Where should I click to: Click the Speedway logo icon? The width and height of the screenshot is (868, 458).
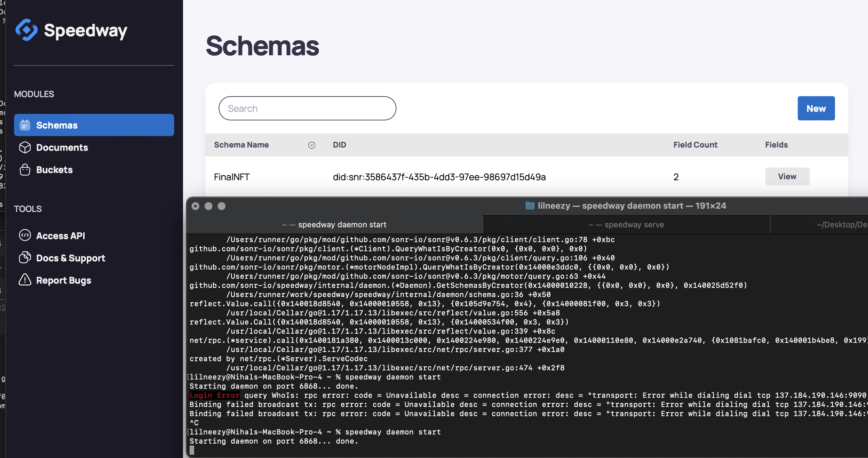click(26, 30)
